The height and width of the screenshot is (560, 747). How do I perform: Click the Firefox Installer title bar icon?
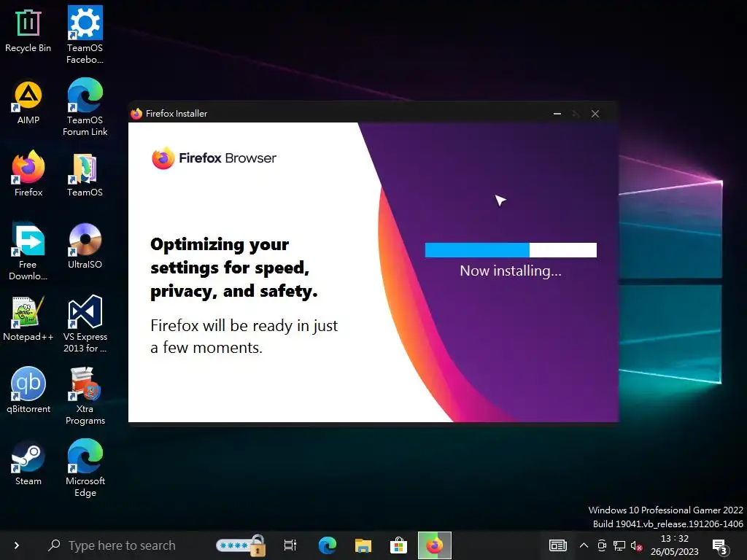coord(136,114)
